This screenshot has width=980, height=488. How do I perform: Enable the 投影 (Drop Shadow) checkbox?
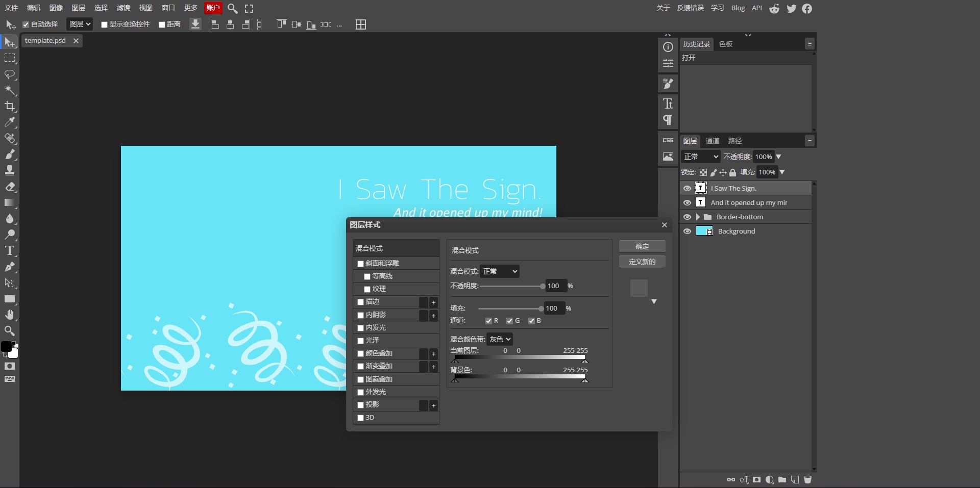pos(360,405)
